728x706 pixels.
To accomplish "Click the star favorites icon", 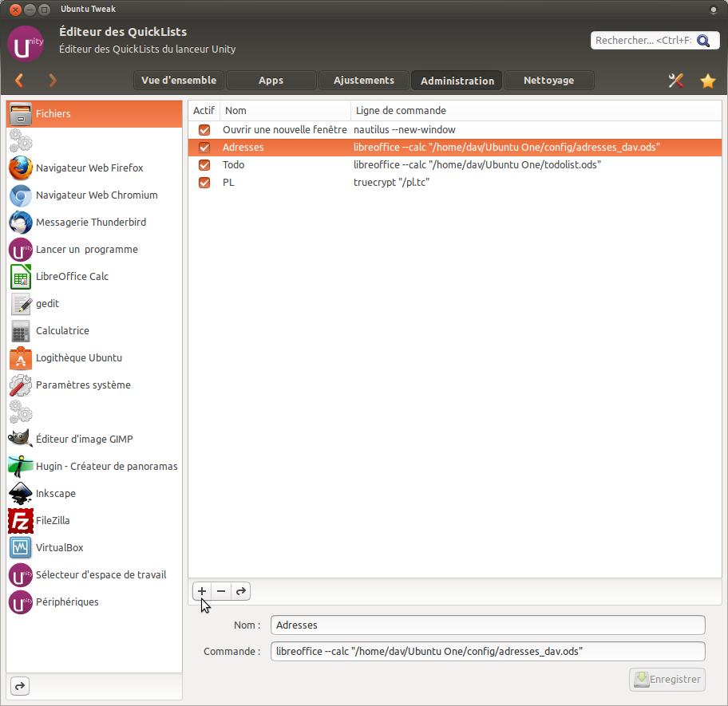I will click(x=707, y=81).
